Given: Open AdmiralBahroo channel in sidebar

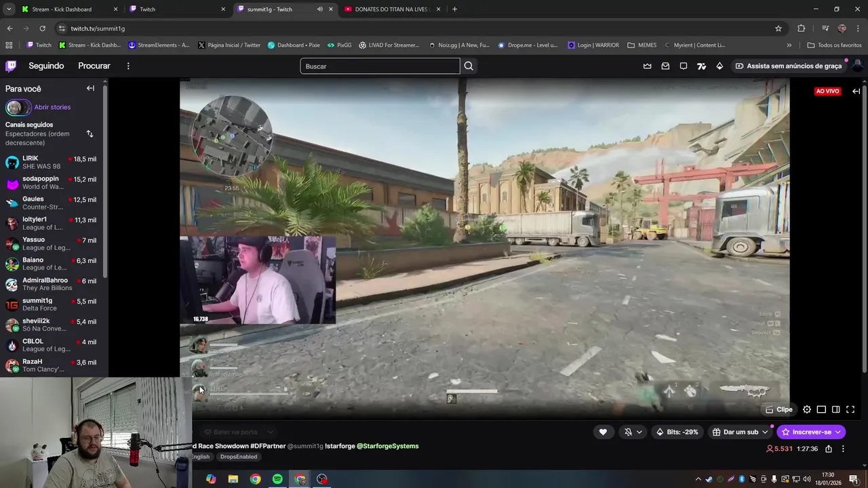Looking at the screenshot, I should pyautogui.click(x=53, y=285).
